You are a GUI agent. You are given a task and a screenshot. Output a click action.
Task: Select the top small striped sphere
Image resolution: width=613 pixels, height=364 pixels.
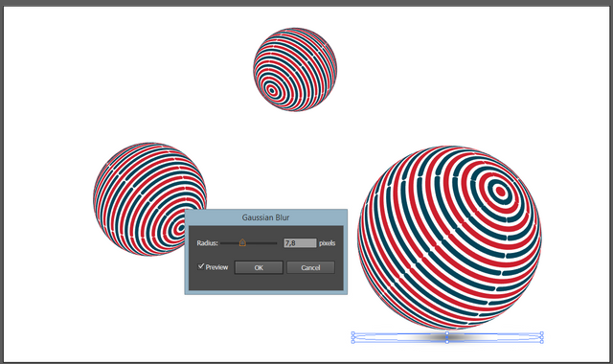point(295,70)
